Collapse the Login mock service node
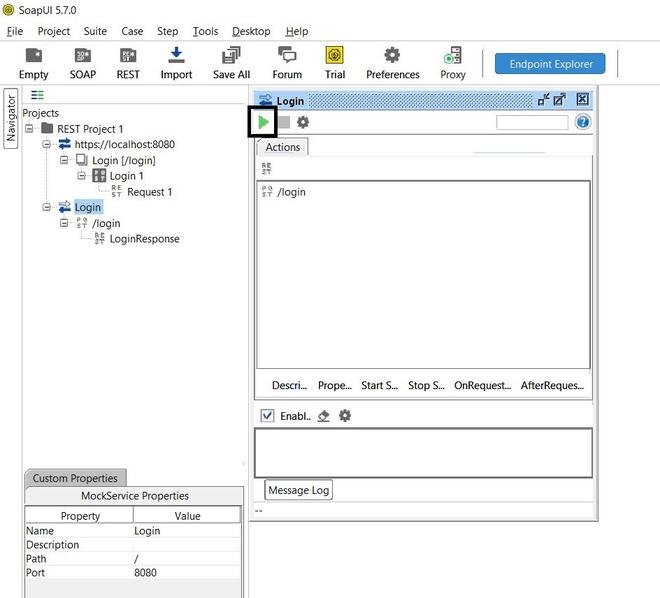 (47, 207)
